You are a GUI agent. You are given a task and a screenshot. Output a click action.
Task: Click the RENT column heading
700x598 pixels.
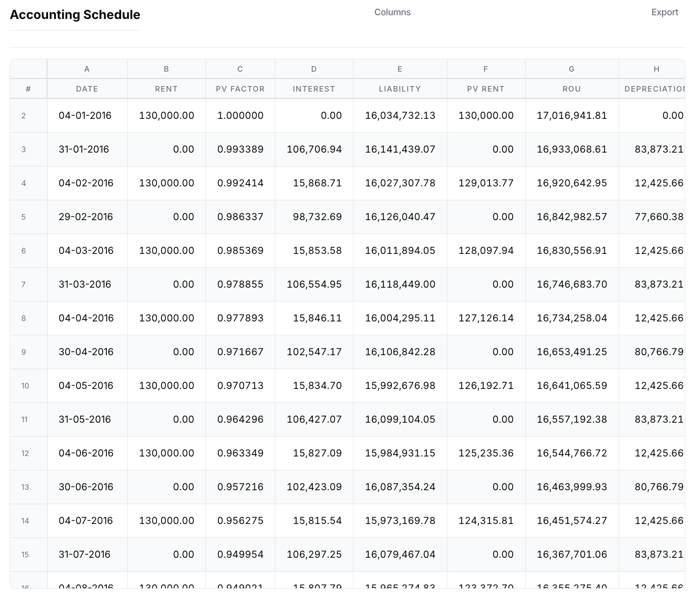tap(166, 89)
